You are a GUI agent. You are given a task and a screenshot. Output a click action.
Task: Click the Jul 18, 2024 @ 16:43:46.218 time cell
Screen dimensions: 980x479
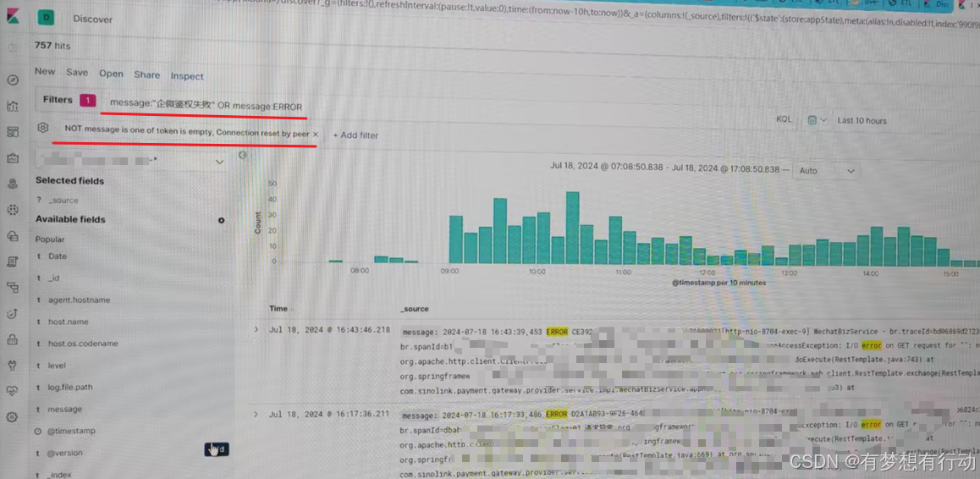click(328, 329)
